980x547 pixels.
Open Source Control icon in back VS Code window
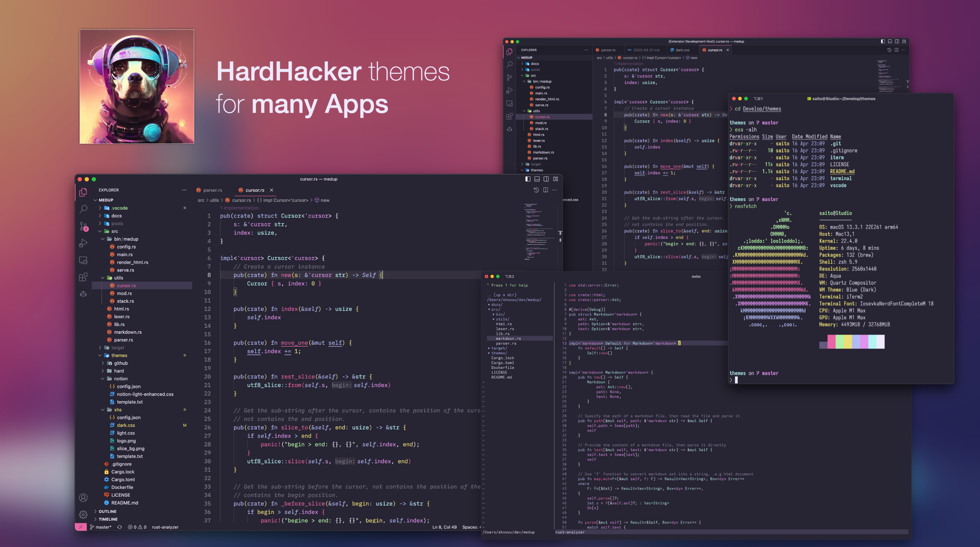tap(509, 78)
